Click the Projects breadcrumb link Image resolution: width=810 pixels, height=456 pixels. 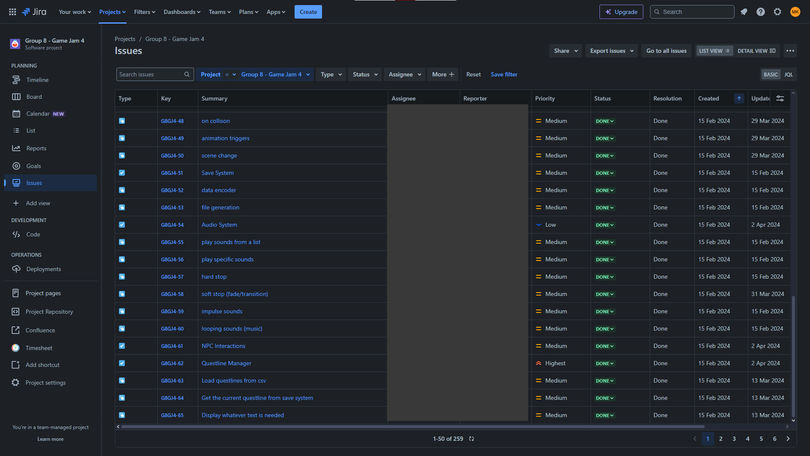[x=125, y=39]
